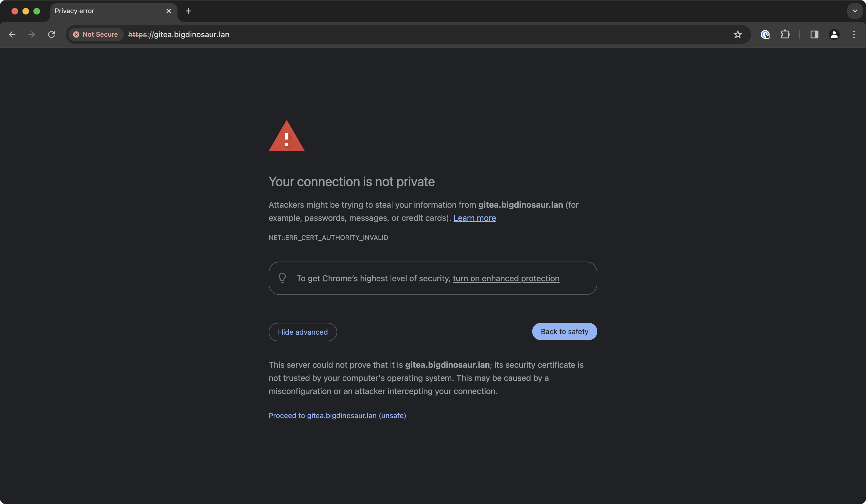Open the Extensions puzzle icon

coord(785,34)
